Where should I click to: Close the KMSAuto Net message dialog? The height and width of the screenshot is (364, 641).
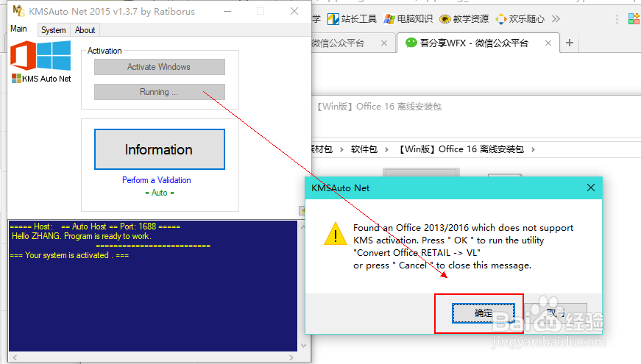[x=591, y=188]
